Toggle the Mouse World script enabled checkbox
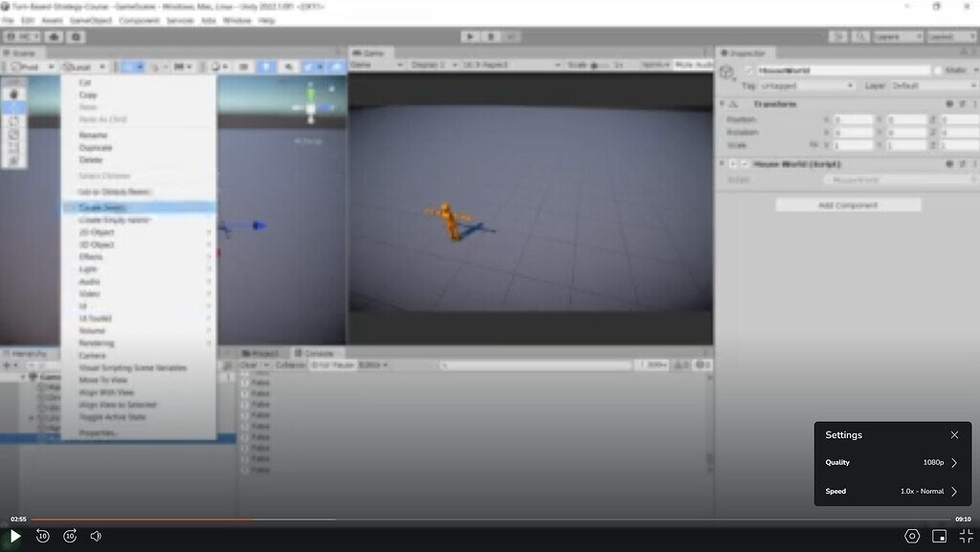 pyautogui.click(x=746, y=165)
